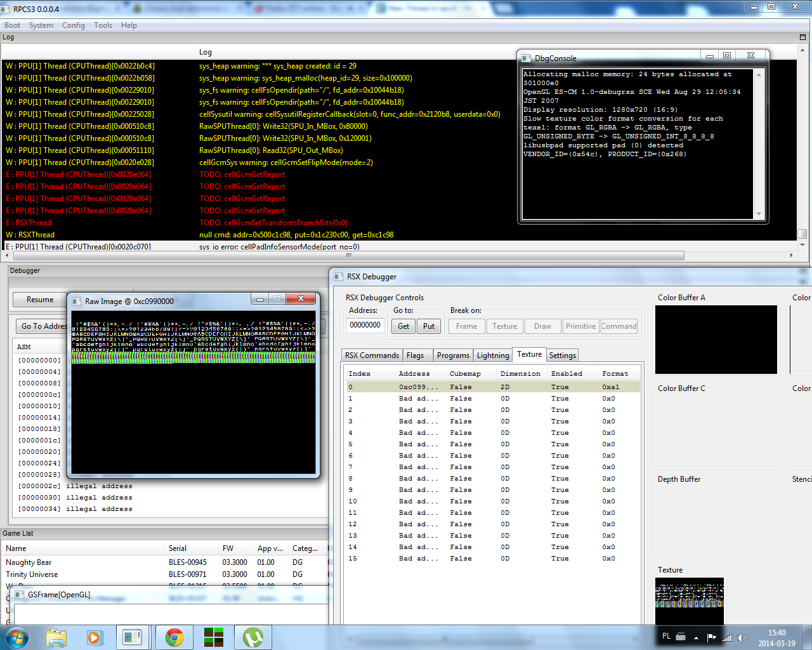Image resolution: width=812 pixels, height=650 pixels.
Task: Click the DbgConsole window icon
Action: click(x=527, y=58)
